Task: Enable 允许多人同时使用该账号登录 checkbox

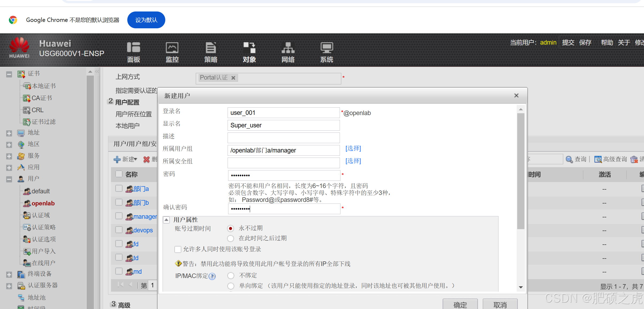Action: pos(178,249)
